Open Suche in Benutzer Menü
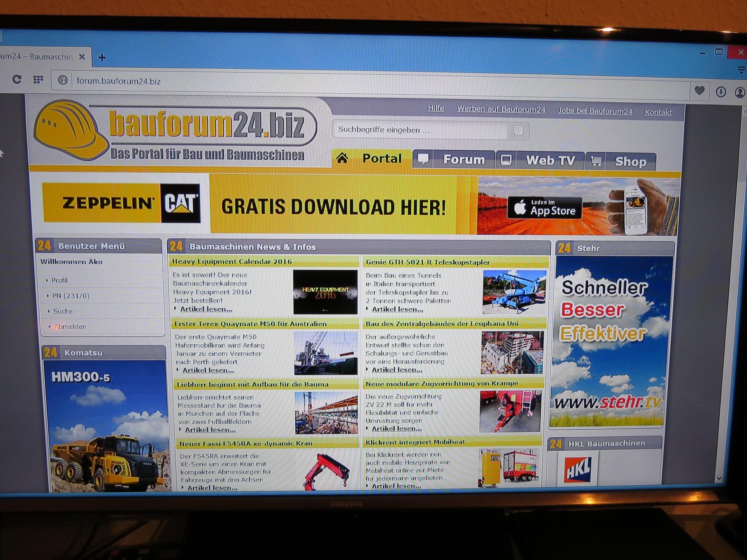Image resolution: width=747 pixels, height=560 pixels. point(63,311)
